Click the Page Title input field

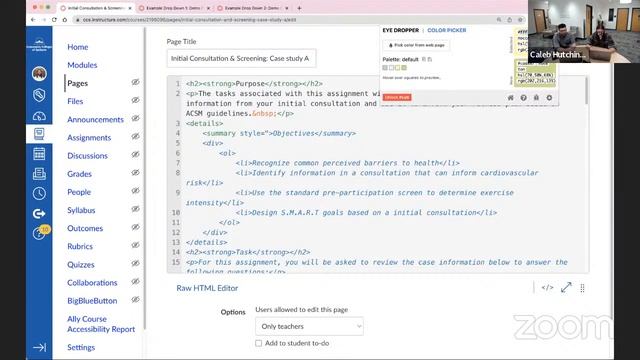(x=241, y=58)
